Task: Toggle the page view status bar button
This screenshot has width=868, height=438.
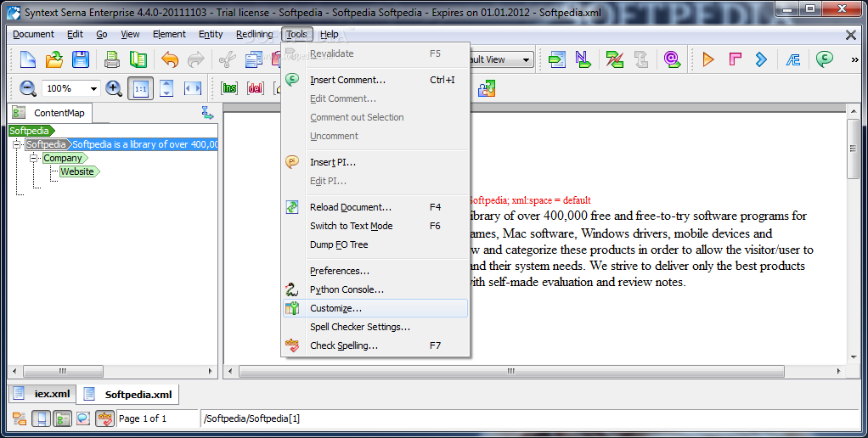Action: pyautogui.click(x=41, y=418)
